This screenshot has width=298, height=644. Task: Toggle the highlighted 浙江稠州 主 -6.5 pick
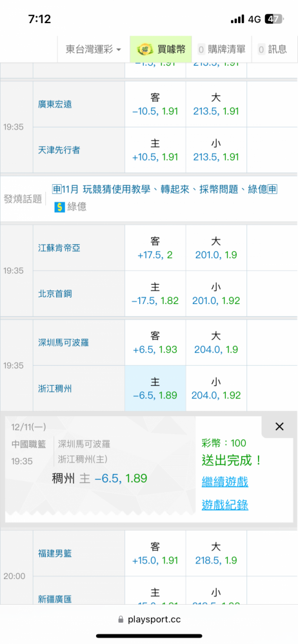click(155, 388)
